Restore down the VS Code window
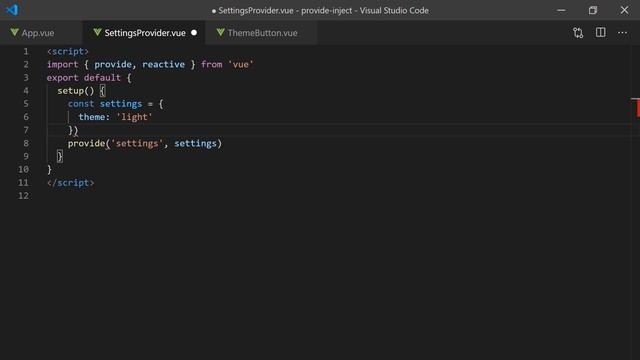This screenshot has height=360, width=640. tap(593, 10)
